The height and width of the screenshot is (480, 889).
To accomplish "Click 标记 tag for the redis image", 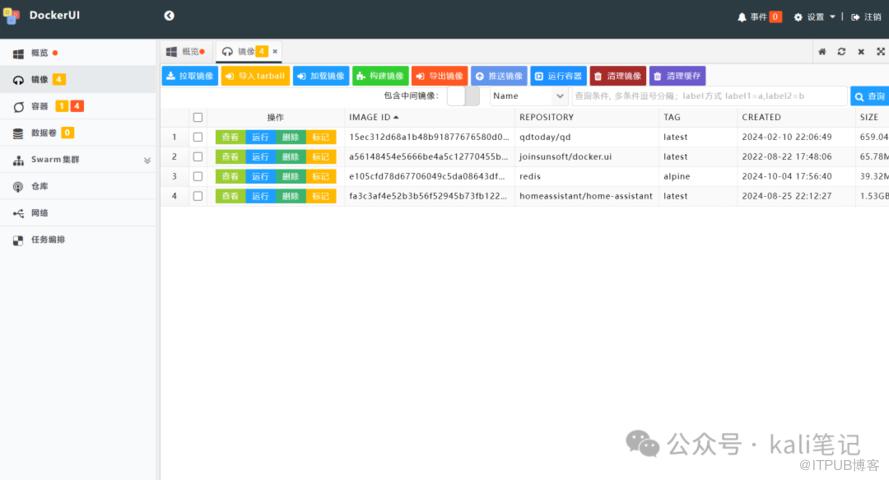I will tap(321, 177).
